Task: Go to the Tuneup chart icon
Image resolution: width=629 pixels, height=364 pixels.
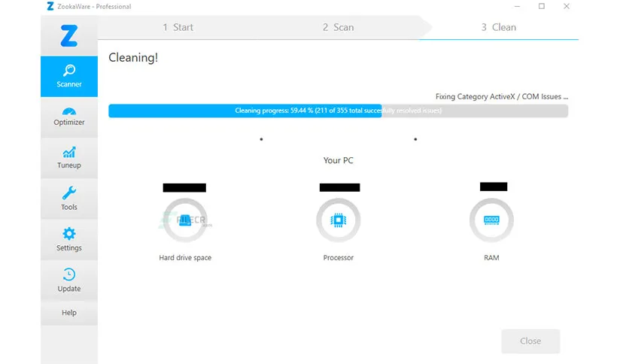Action: coord(69,153)
